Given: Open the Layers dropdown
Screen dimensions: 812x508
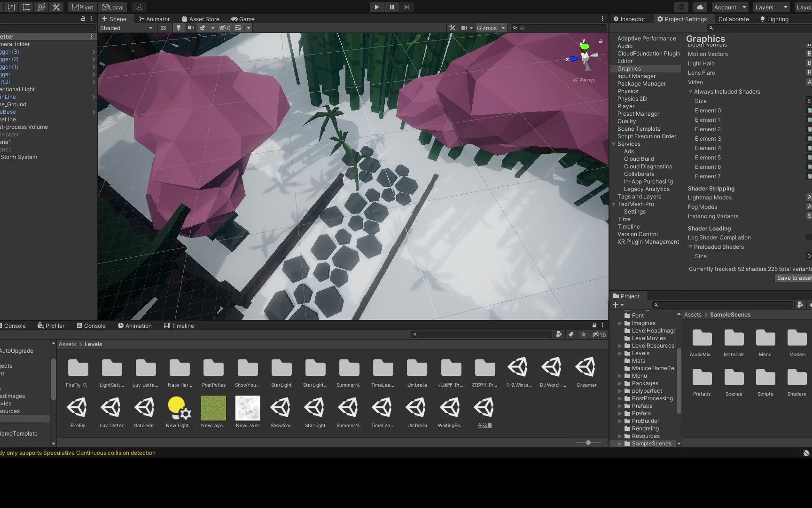Looking at the screenshot, I should pyautogui.click(x=771, y=7).
